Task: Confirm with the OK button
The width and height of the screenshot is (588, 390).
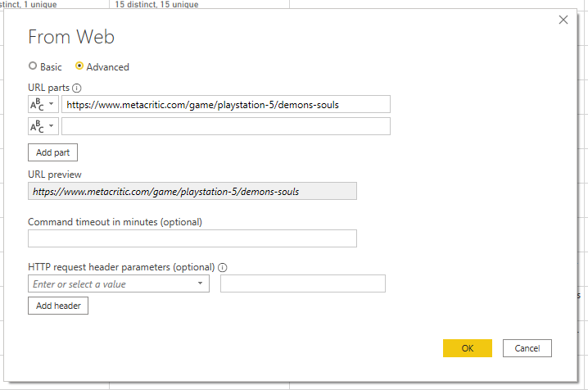Action: (468, 348)
